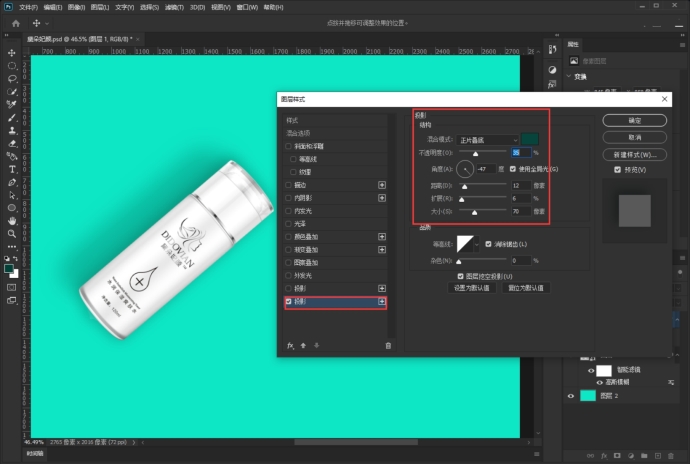Select the Pen tool
Viewport: 690px width, 464px height.
(12, 182)
